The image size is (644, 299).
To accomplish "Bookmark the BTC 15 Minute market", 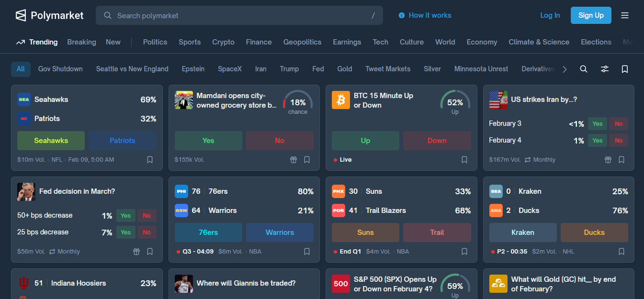I will click(x=464, y=159).
